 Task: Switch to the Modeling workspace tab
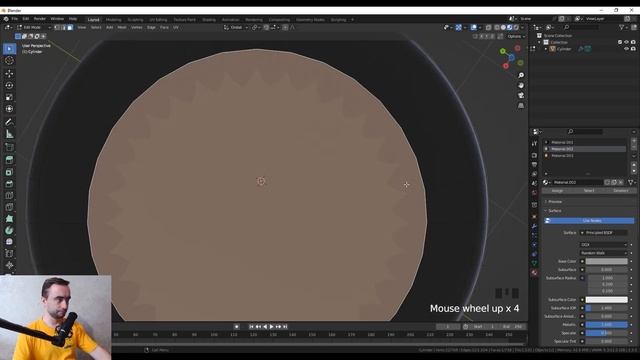113,20
